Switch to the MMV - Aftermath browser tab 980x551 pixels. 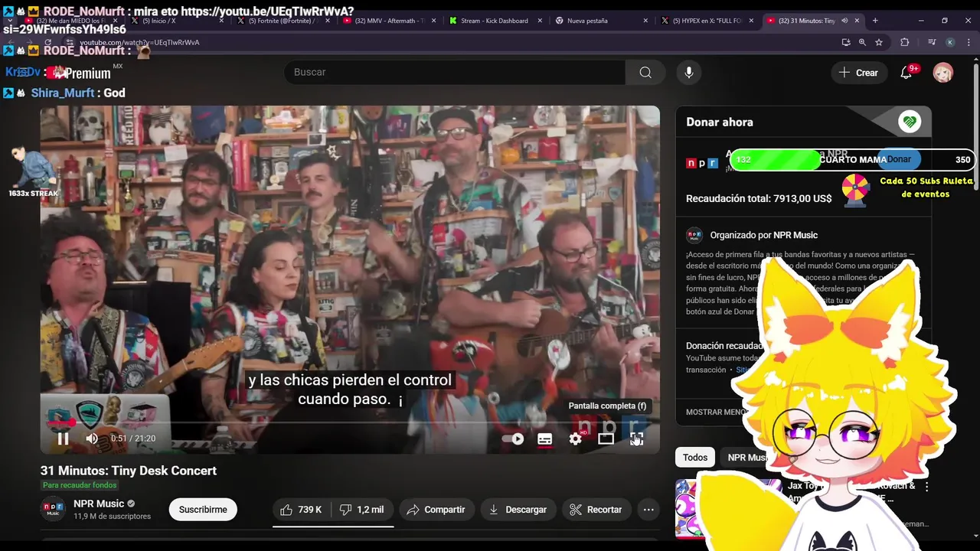point(390,21)
